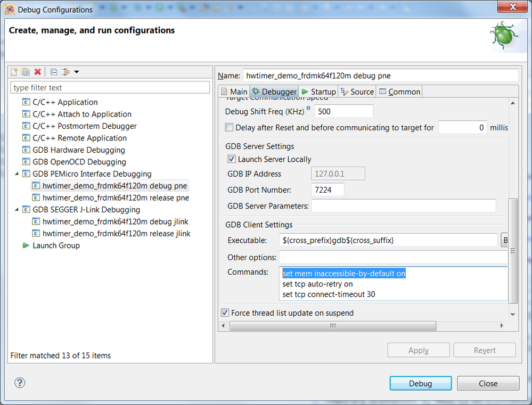Open the Source tab
The image size is (532, 405).
(357, 92)
